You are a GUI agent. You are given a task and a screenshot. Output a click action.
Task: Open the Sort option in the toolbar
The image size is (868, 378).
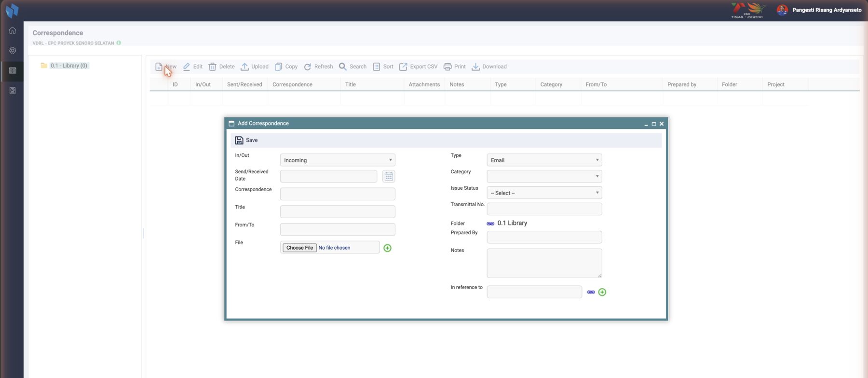(x=383, y=67)
